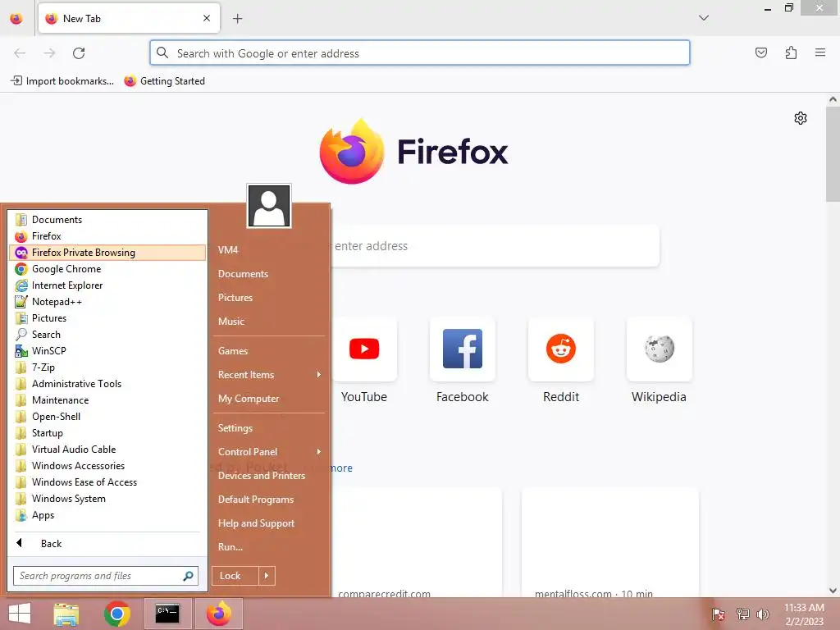Open Documents in Start menu programs list

pos(107,220)
